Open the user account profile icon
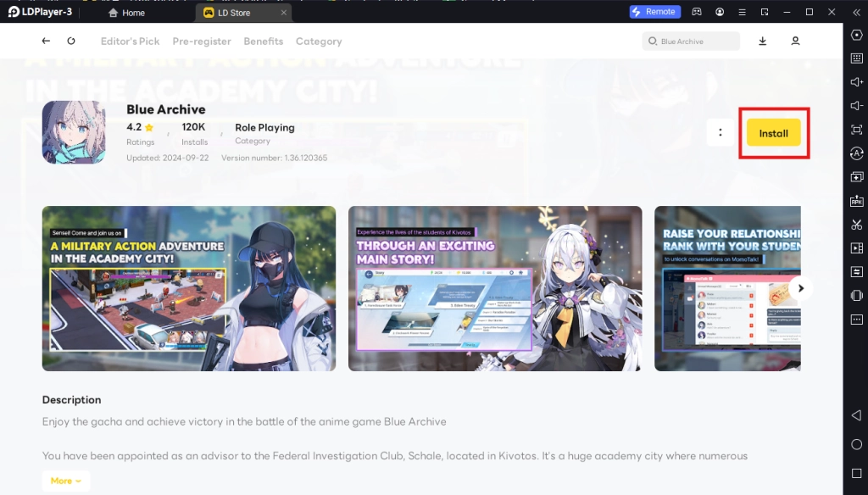The image size is (868, 495). pyautogui.click(x=795, y=41)
